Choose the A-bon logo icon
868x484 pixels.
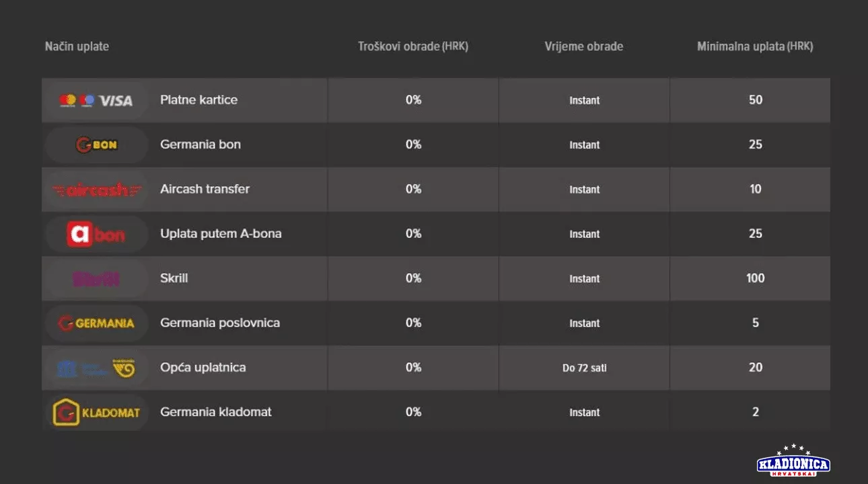coord(96,234)
